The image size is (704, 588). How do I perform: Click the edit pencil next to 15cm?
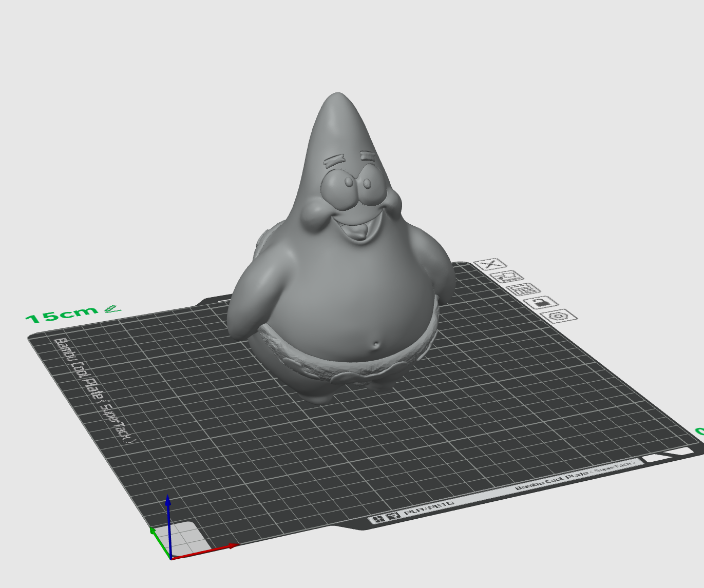click(112, 309)
